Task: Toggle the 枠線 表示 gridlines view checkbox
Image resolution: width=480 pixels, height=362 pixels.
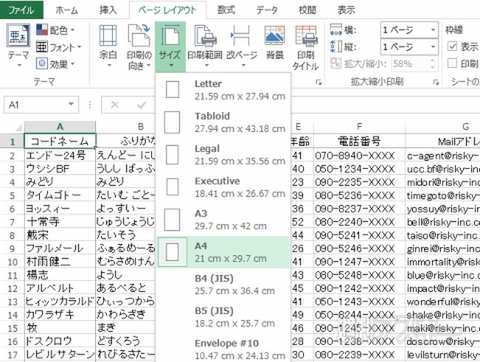Action: [x=452, y=46]
